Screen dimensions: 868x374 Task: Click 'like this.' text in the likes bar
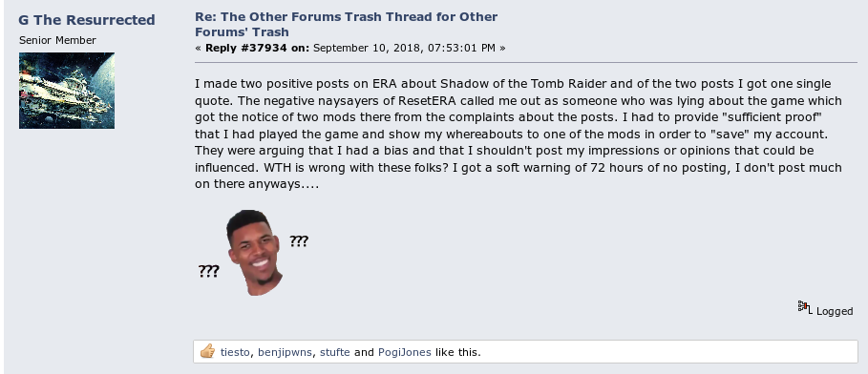pyautogui.click(x=457, y=352)
